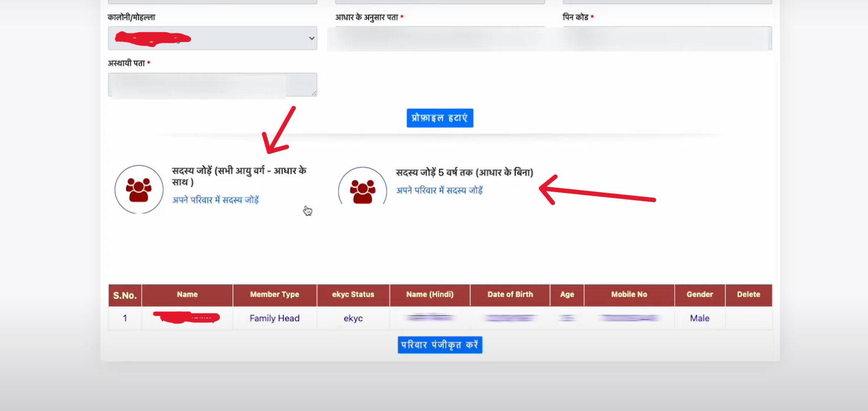This screenshot has width=868, height=411.
Task: Click the group icon for adding member with Aadhaar
Action: click(139, 190)
